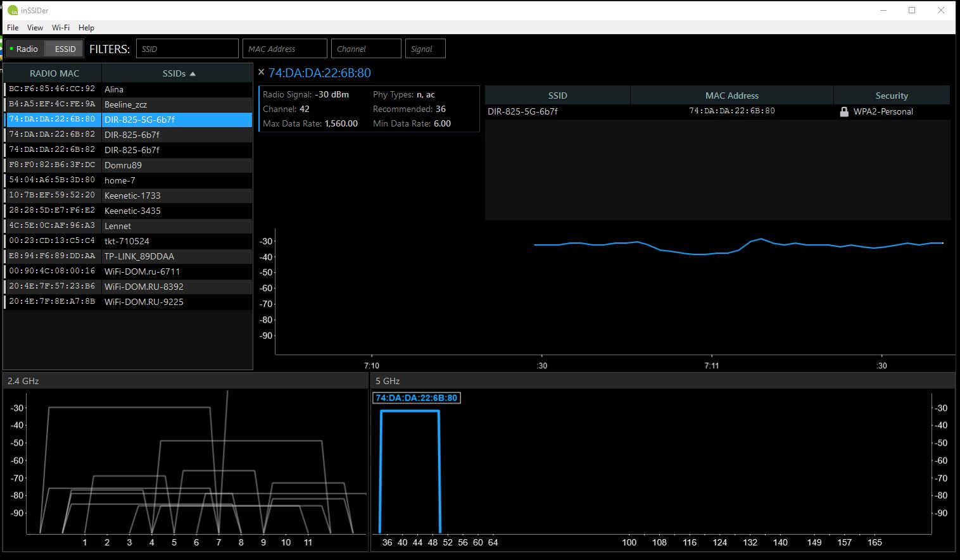Switch to Radio grouping mode
This screenshot has height=560, width=960.
click(25, 49)
